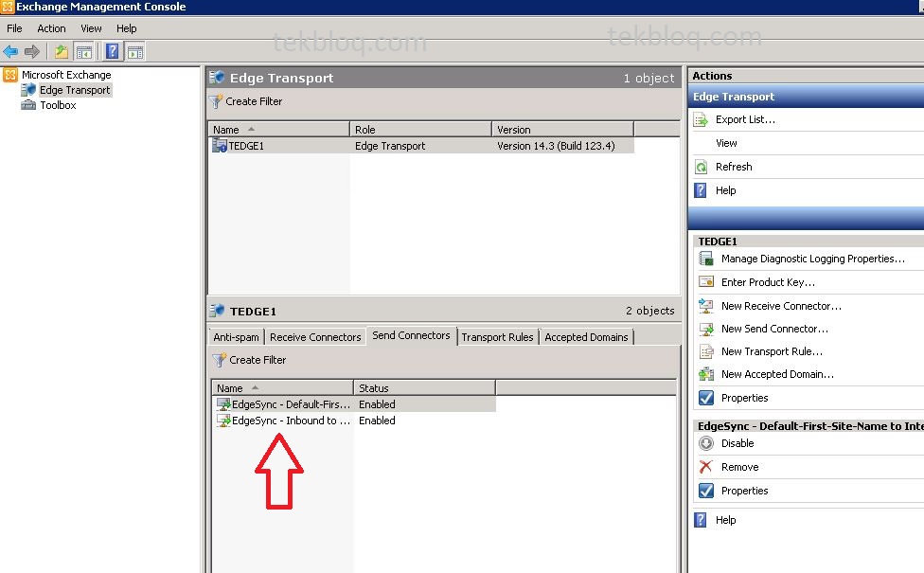The image size is (924, 573).
Task: Click the New Receive Connector icon
Action: point(706,305)
